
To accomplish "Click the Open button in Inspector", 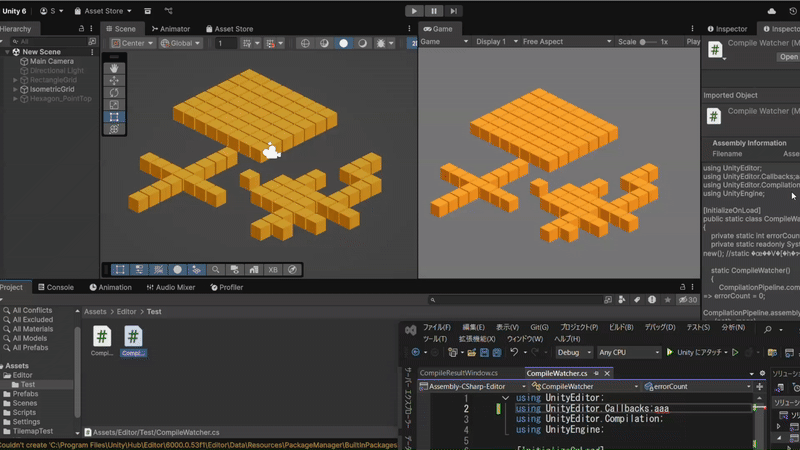I will coord(788,57).
